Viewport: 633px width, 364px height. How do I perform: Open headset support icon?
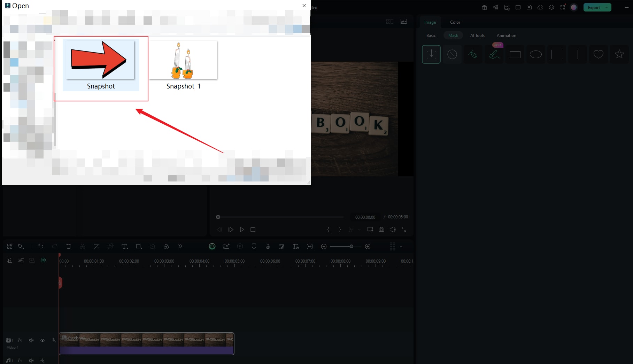[x=551, y=7]
